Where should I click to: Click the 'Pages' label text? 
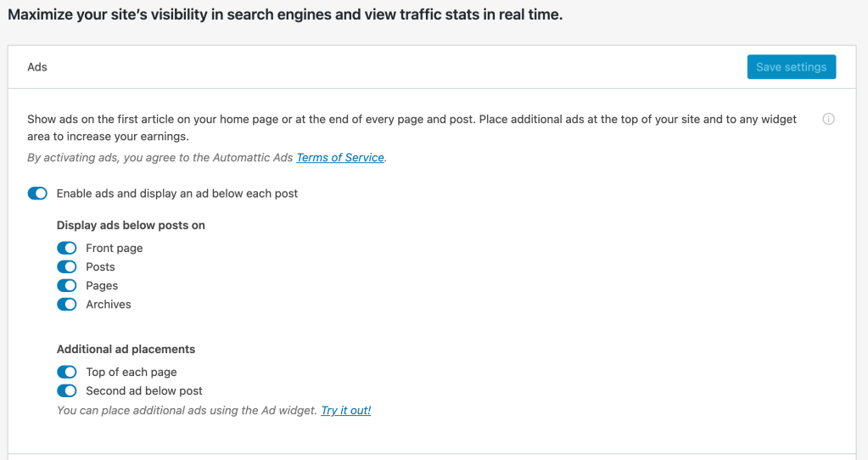102,286
